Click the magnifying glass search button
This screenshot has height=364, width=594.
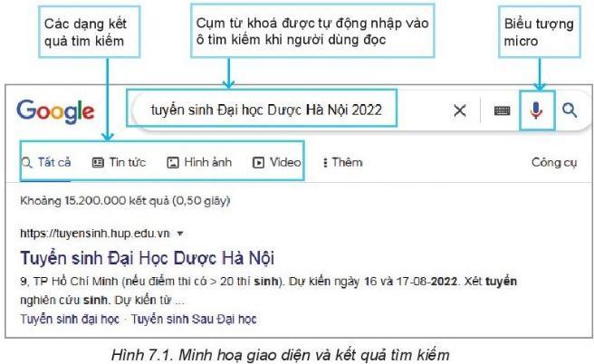pos(570,110)
